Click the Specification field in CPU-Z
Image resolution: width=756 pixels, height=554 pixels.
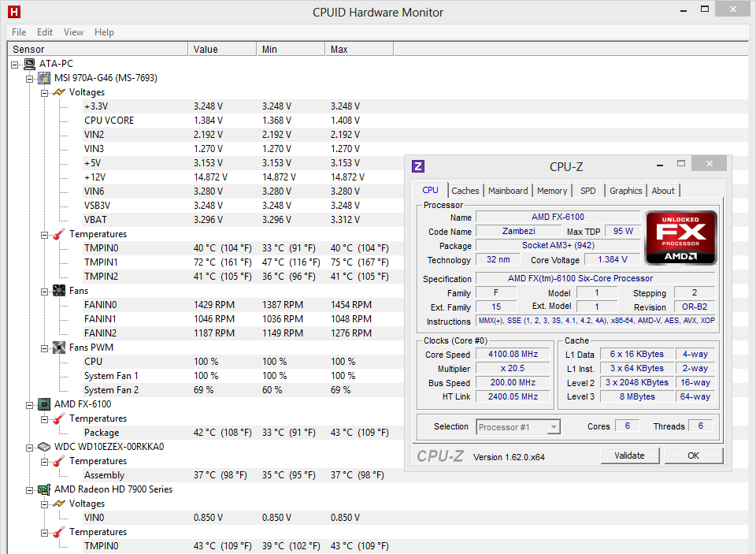click(x=595, y=278)
